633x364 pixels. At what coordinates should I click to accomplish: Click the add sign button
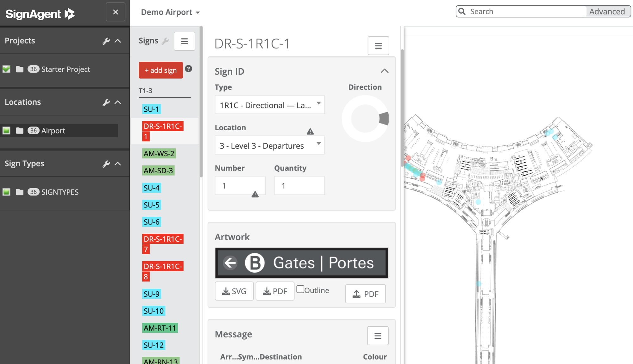(x=160, y=70)
